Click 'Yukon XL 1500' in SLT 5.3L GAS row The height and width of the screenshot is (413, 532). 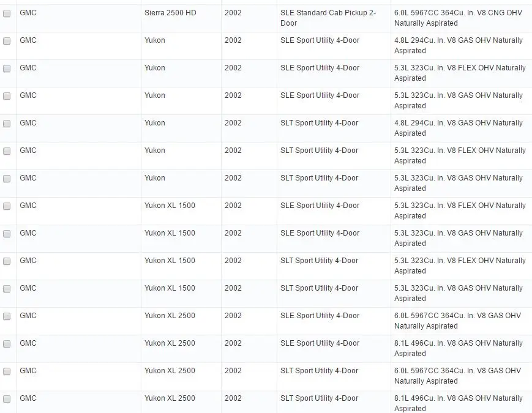(170, 288)
